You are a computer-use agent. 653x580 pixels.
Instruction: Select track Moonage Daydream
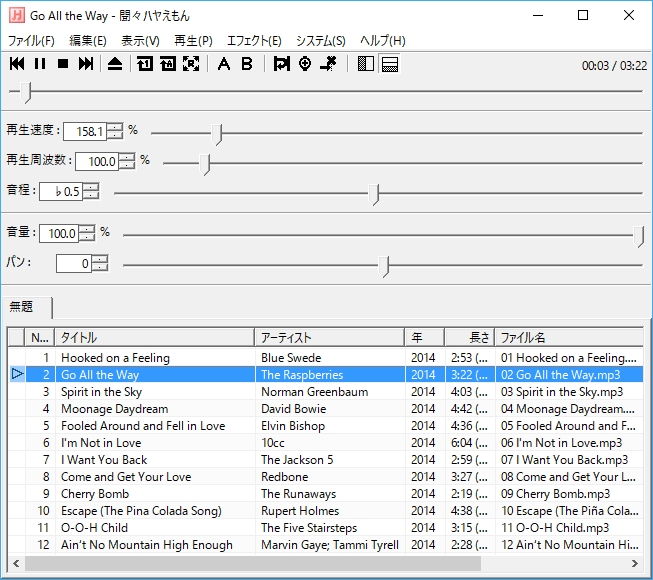[x=326, y=409]
